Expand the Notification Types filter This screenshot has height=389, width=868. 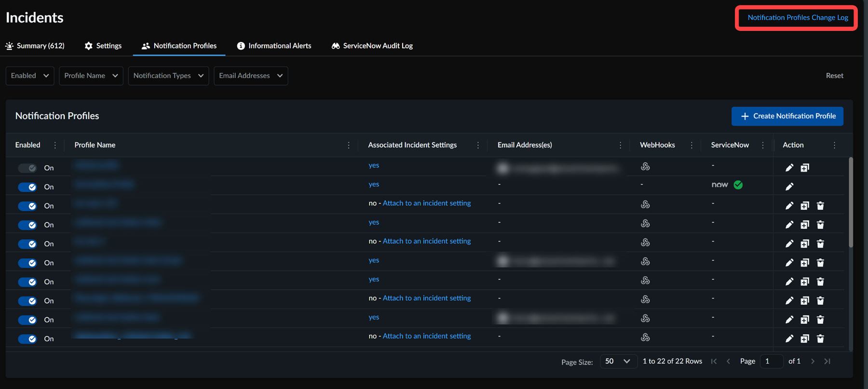coord(168,76)
